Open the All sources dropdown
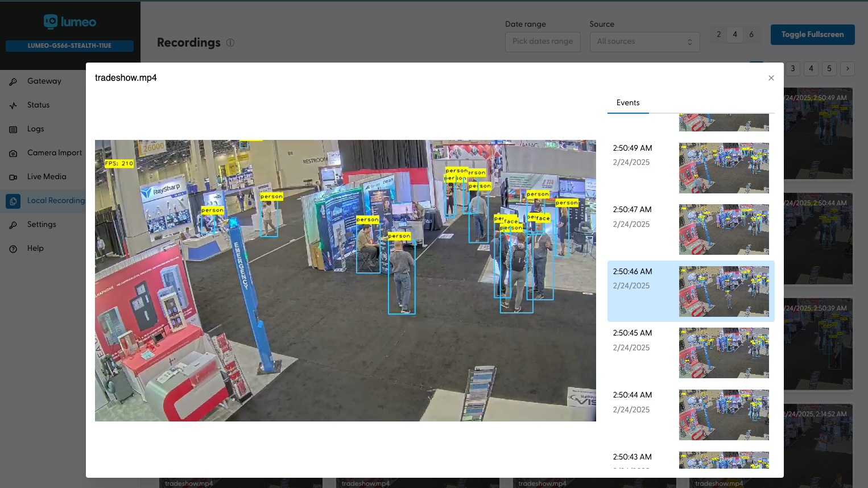868x488 pixels. (x=644, y=42)
